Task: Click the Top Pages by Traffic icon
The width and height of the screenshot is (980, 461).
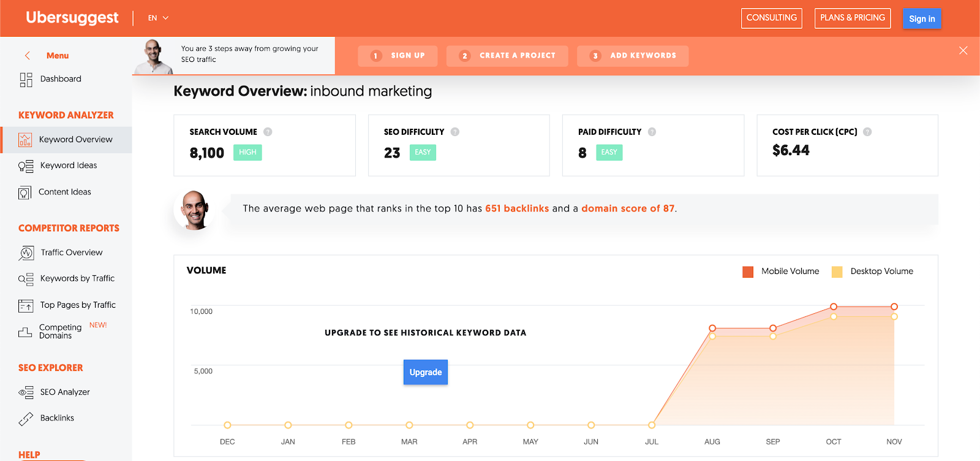Action: (x=26, y=305)
